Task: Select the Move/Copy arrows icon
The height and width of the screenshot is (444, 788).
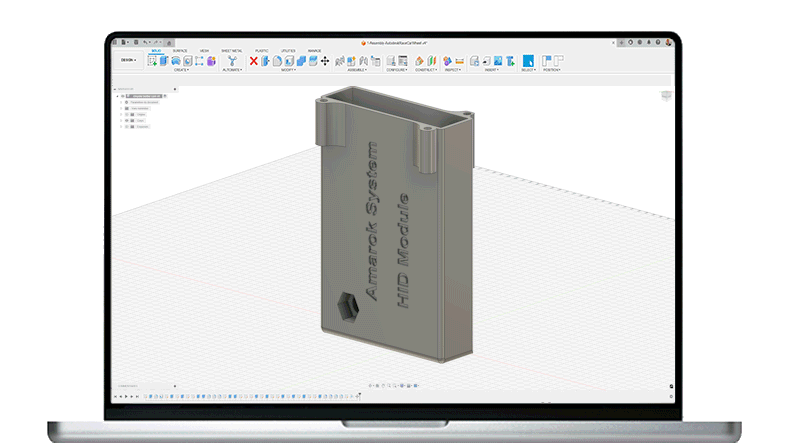Action: click(325, 61)
